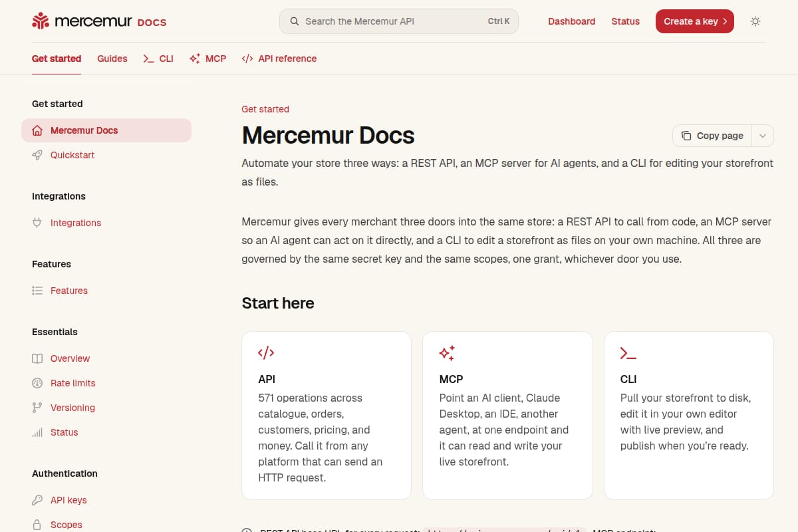Image resolution: width=798 pixels, height=532 pixels.
Task: Click the MCP sparkle icon in top tabs
Action: click(195, 59)
